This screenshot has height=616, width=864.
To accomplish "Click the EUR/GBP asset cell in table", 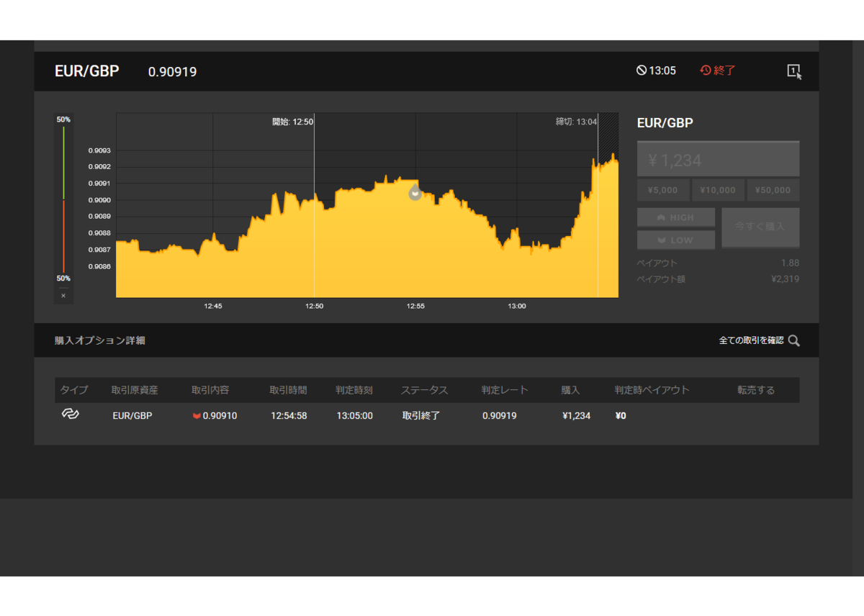I will (132, 415).
